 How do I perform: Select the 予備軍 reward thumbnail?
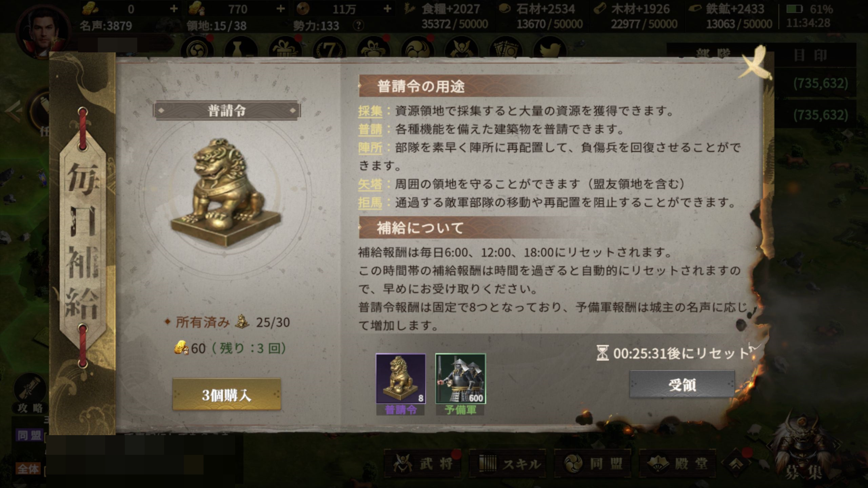[x=460, y=379]
